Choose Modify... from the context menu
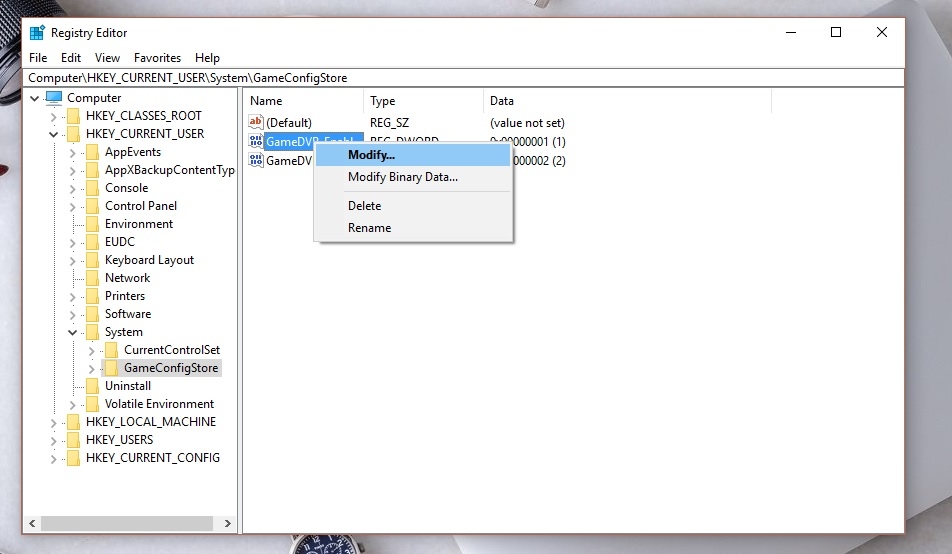This screenshot has height=554, width=952. point(413,155)
